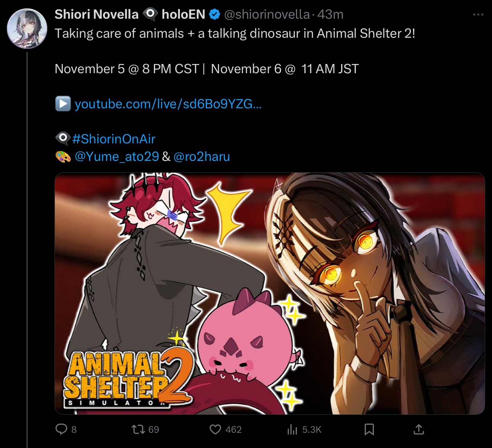The width and height of the screenshot is (492, 448).
Task: Click the 462 likes count
Action: click(233, 430)
